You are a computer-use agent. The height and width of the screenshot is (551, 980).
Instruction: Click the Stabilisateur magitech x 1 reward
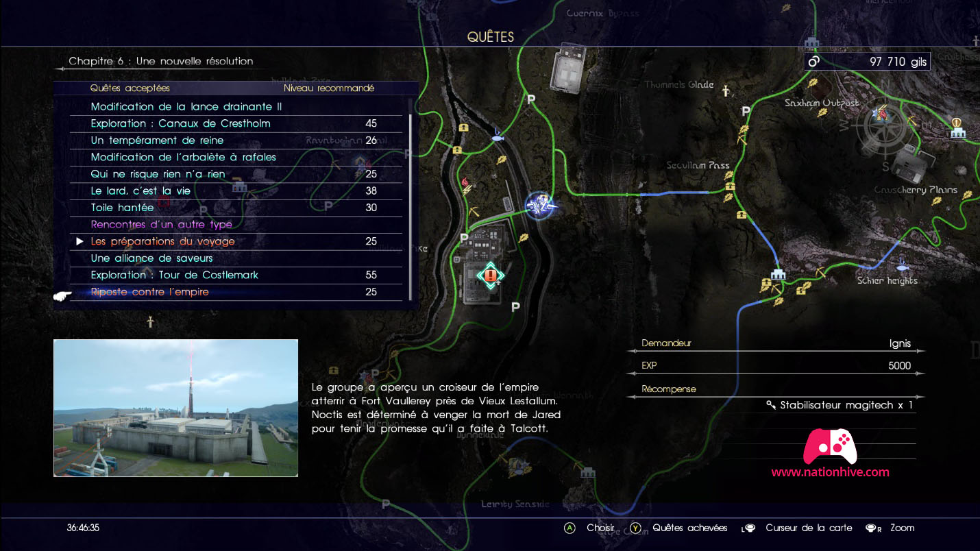coord(840,405)
